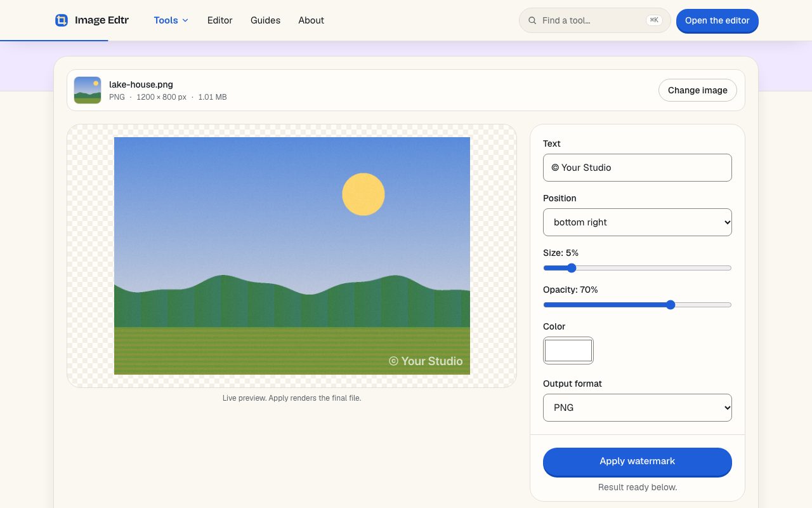Viewport: 812px width, 508px height.
Task: Click the '1.01 MB' file size text
Action: (x=213, y=97)
